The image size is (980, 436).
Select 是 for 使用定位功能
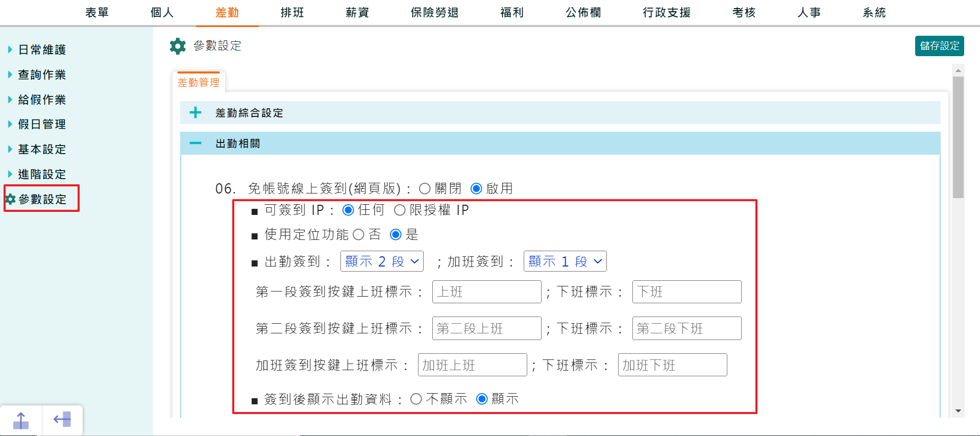(x=396, y=235)
